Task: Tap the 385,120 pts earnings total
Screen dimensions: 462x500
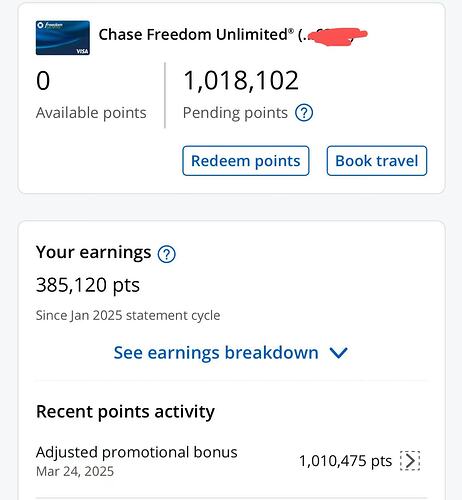Action: [x=88, y=285]
